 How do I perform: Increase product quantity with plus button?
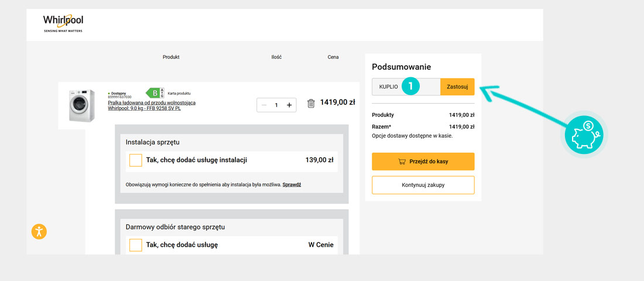point(289,105)
